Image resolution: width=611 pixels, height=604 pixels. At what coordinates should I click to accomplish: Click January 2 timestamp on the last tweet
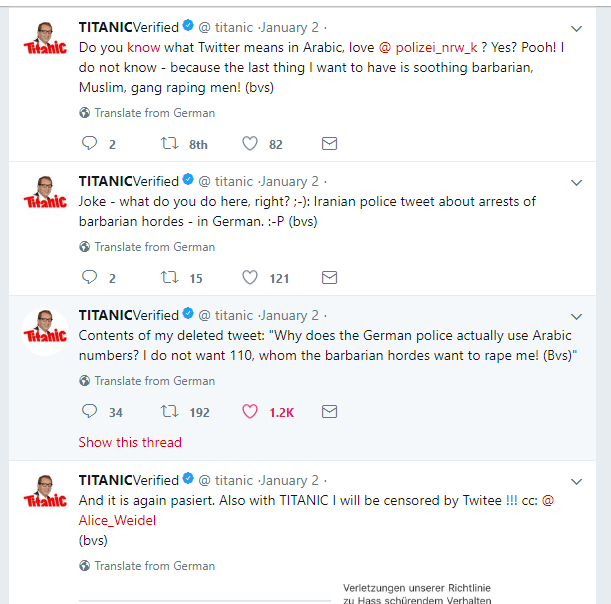(290, 480)
